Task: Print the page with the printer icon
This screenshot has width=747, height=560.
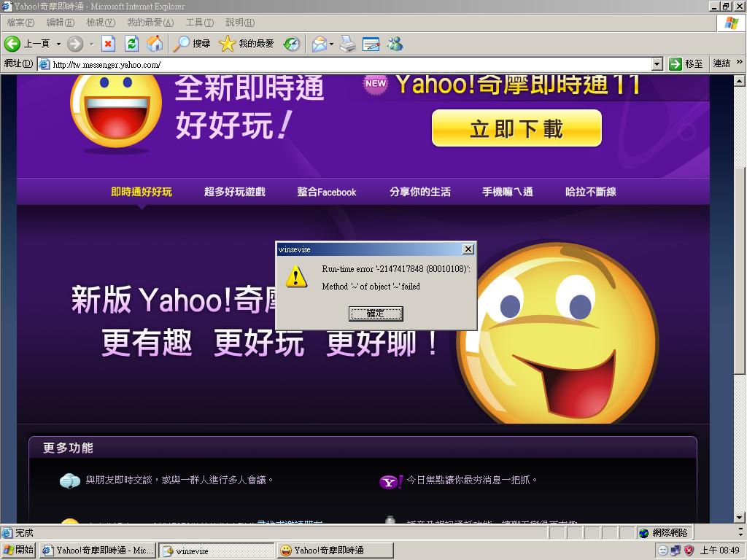Action: [348, 44]
